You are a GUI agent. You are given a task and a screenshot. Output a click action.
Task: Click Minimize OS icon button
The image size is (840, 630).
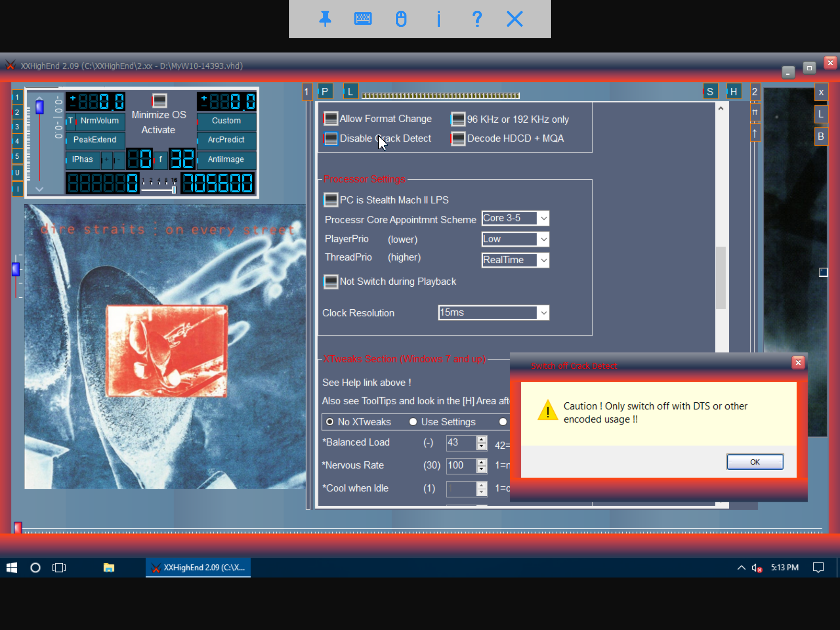(x=159, y=100)
